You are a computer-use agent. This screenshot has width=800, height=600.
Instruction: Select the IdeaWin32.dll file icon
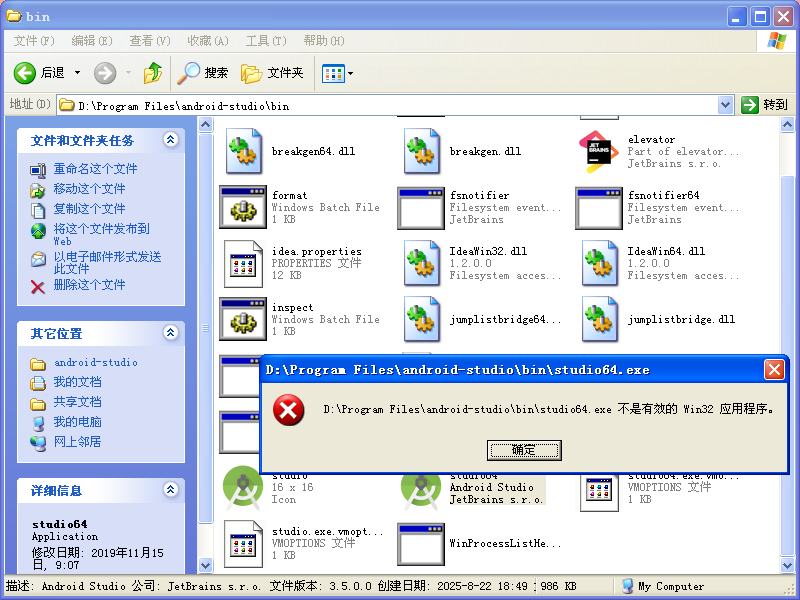(x=421, y=263)
